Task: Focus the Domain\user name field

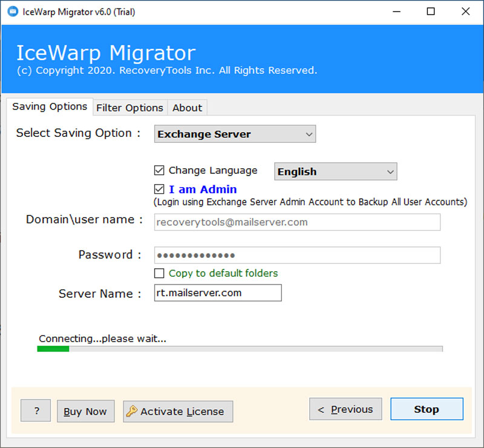Action: click(x=297, y=222)
